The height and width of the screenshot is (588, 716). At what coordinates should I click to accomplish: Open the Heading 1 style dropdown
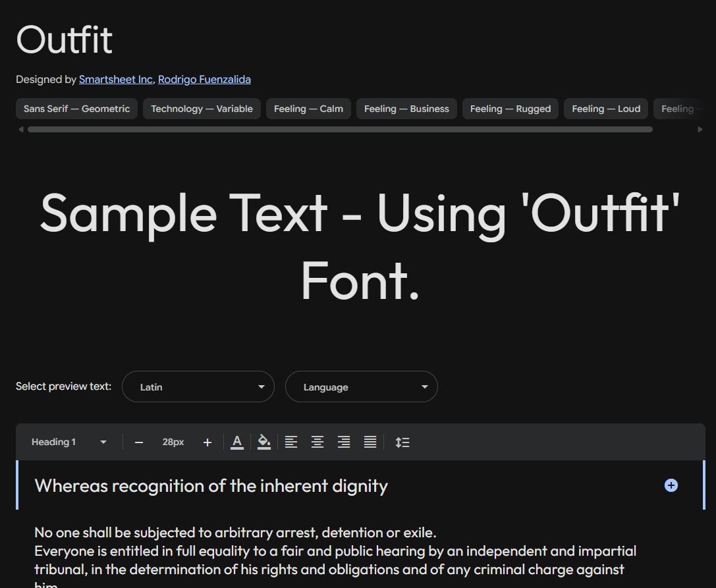pos(69,442)
